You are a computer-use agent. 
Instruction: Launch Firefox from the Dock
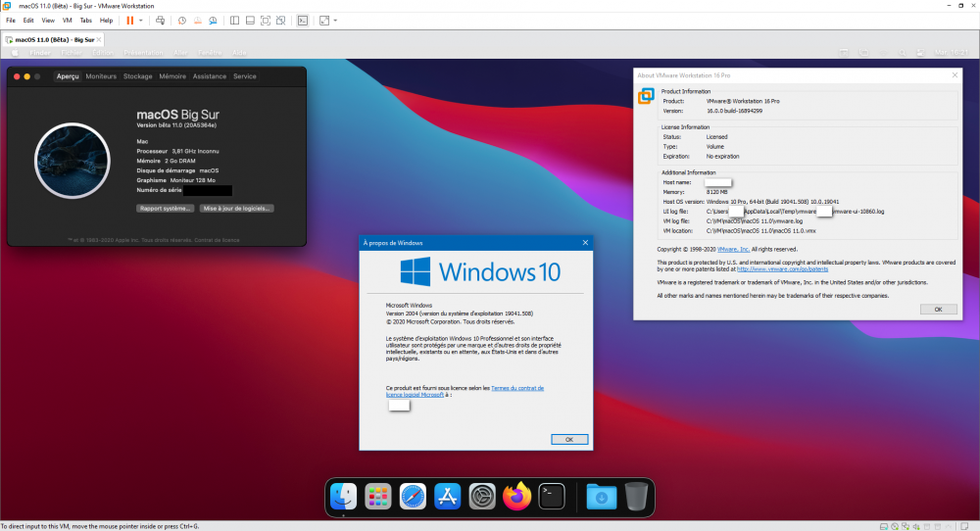click(x=516, y=497)
